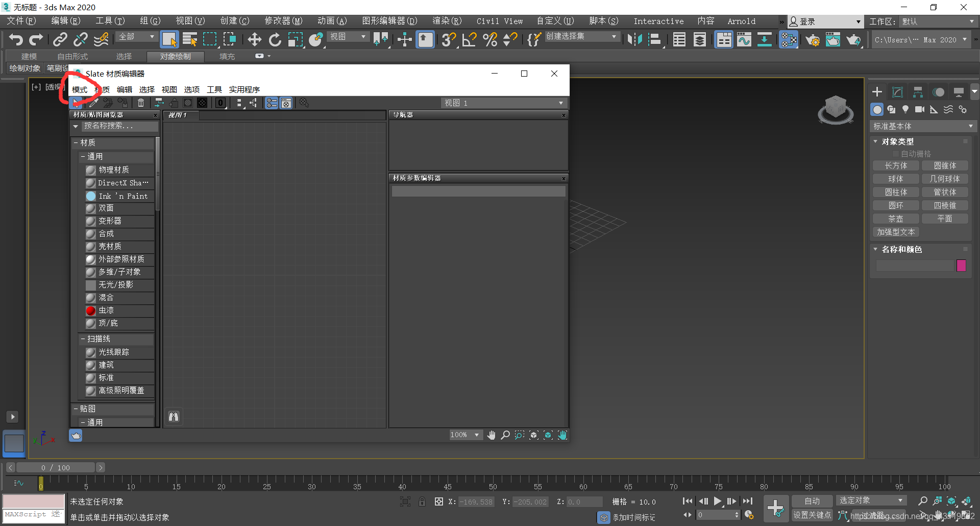Click the Teapot primitive button

pyautogui.click(x=896, y=219)
